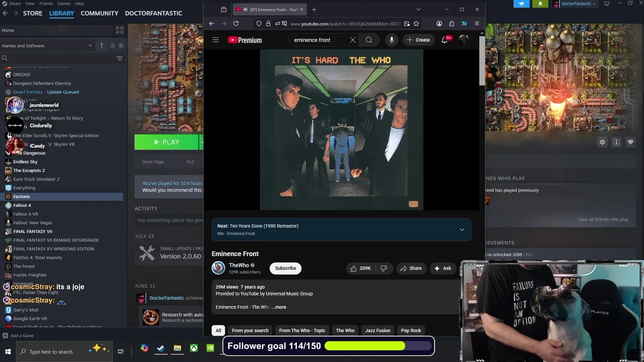Expand the Next up mix playlist panel
Screen dimensions: 644x362
point(462,230)
